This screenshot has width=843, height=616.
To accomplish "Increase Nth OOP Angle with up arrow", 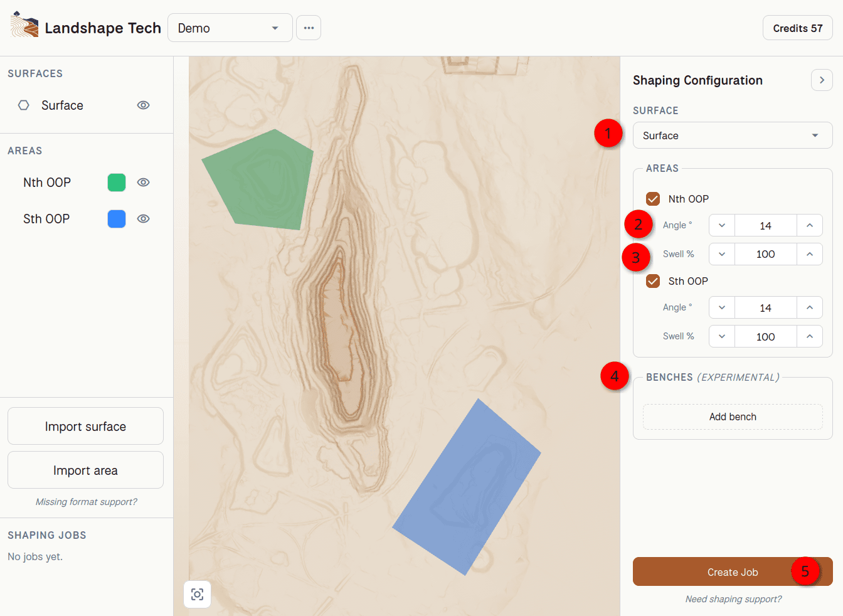I will coord(810,225).
